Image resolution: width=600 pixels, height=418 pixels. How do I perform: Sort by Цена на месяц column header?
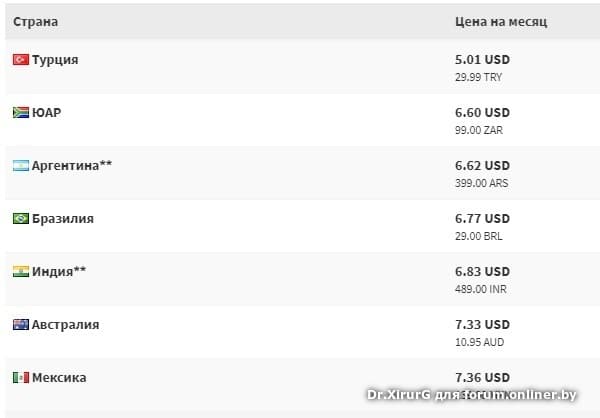pos(501,21)
